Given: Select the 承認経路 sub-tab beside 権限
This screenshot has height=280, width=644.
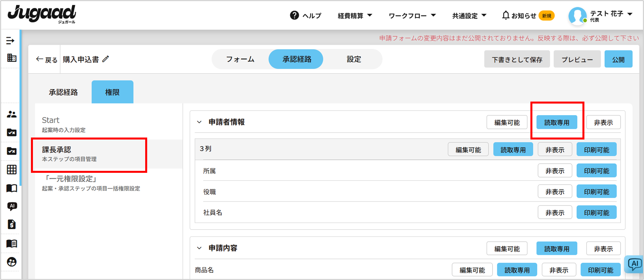Looking at the screenshot, I should click(x=63, y=92).
